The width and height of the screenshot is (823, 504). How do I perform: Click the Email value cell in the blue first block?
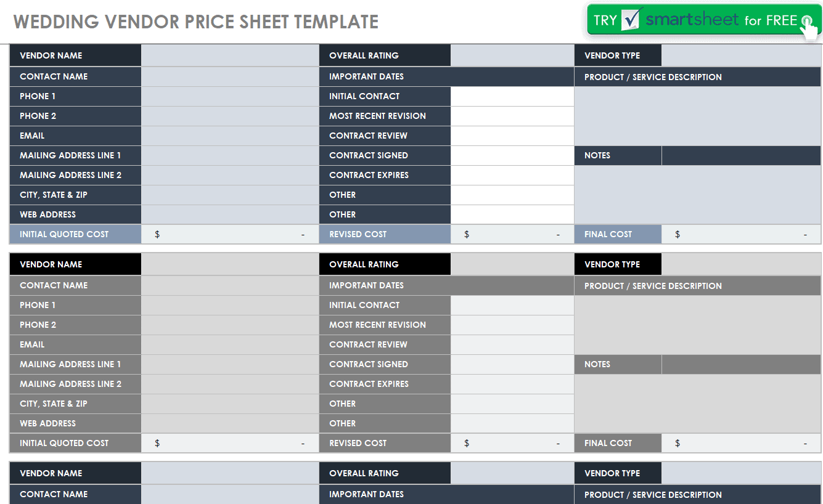pos(230,136)
